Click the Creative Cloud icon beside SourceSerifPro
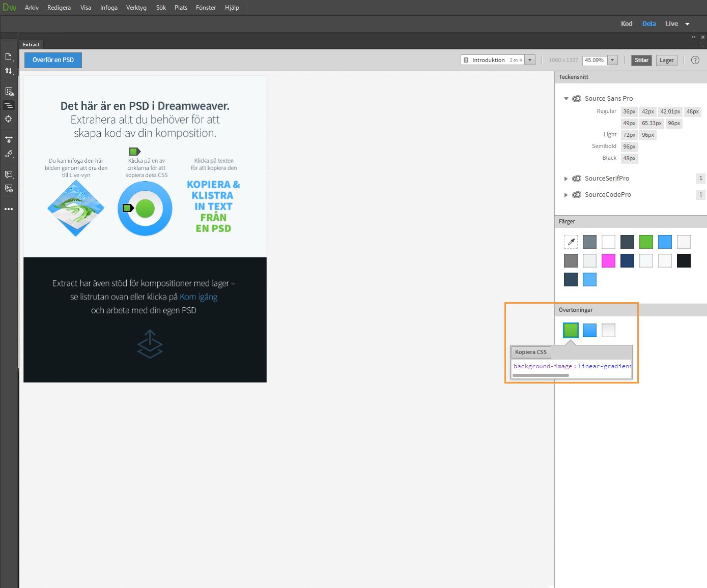The height and width of the screenshot is (588, 707). pos(577,179)
